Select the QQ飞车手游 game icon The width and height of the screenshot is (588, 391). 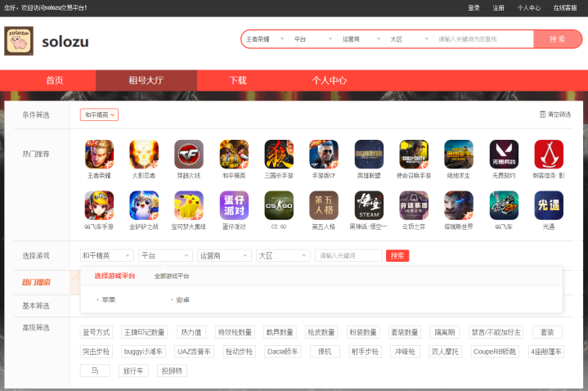click(99, 205)
